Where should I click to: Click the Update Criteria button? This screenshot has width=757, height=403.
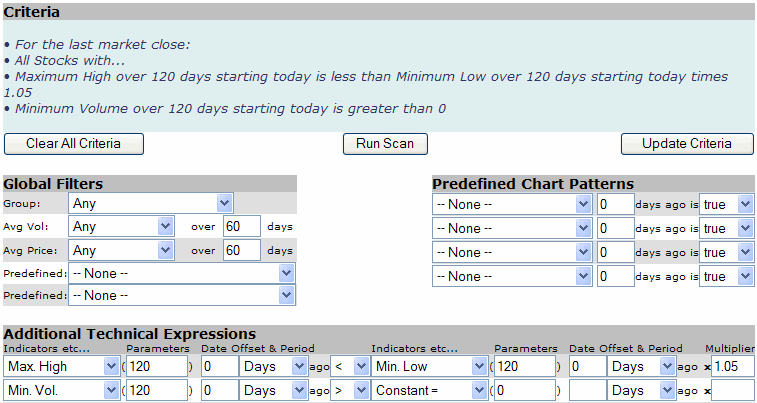click(686, 144)
